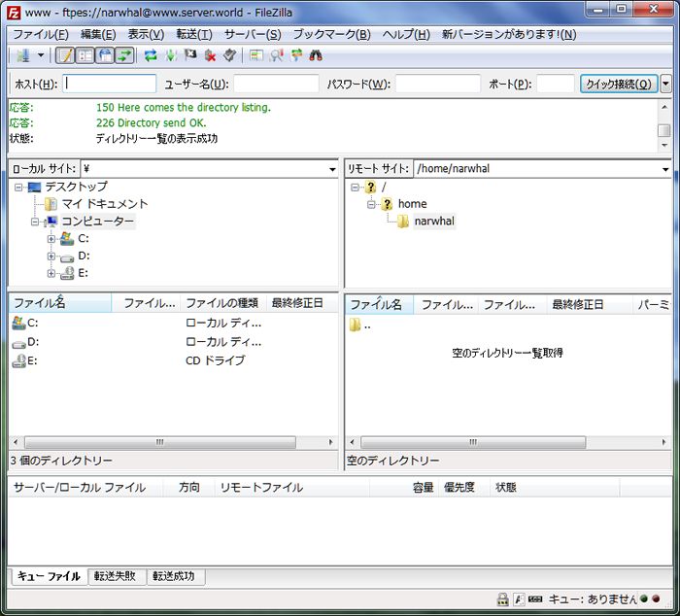Focus the ユーザー名 input field
Image resolution: width=680 pixels, height=616 pixels.
tap(276, 84)
